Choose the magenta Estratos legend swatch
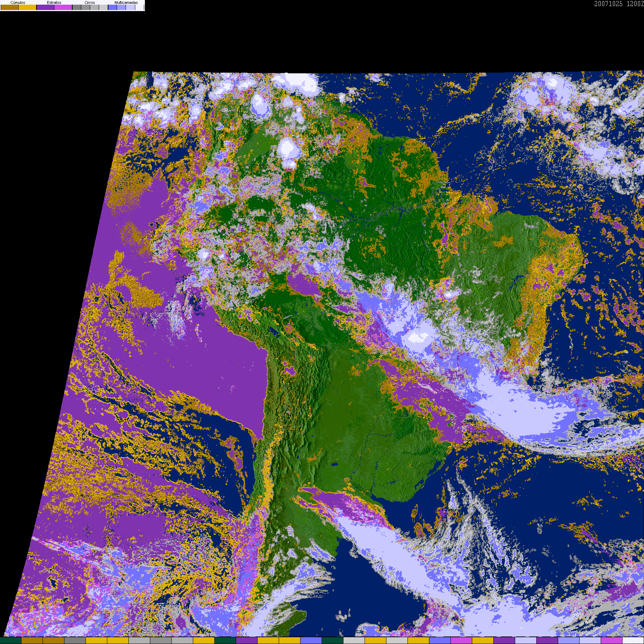Image resolution: width=644 pixels, height=644 pixels. click(x=63, y=7)
